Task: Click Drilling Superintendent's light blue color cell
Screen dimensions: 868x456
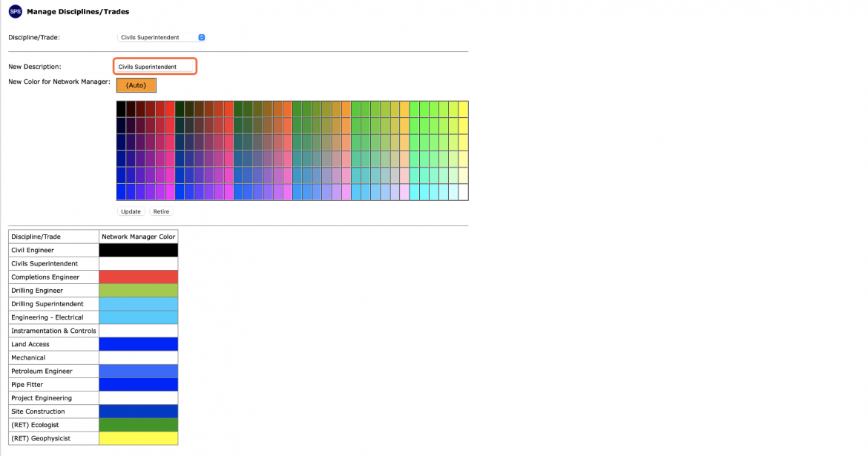Action: [139, 304]
